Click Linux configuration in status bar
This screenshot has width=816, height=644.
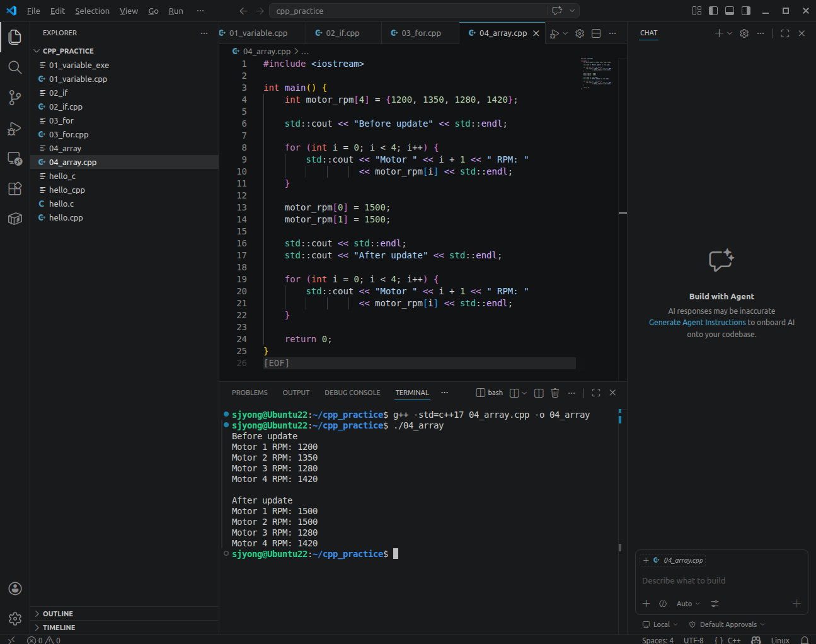pyautogui.click(x=780, y=640)
